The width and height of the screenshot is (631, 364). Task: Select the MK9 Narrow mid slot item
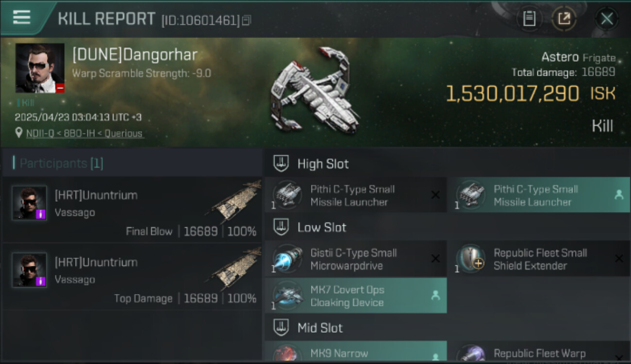(x=356, y=351)
